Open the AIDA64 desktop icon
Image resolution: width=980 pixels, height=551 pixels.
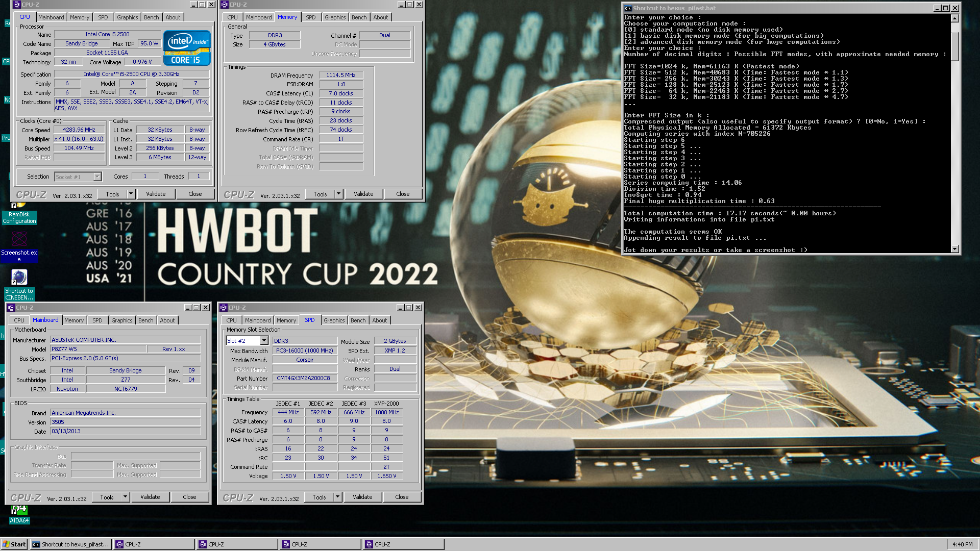19,514
